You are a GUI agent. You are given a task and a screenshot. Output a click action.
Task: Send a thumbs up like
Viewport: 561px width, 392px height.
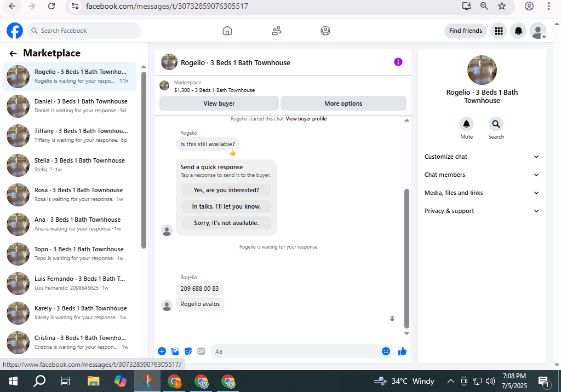click(x=402, y=351)
